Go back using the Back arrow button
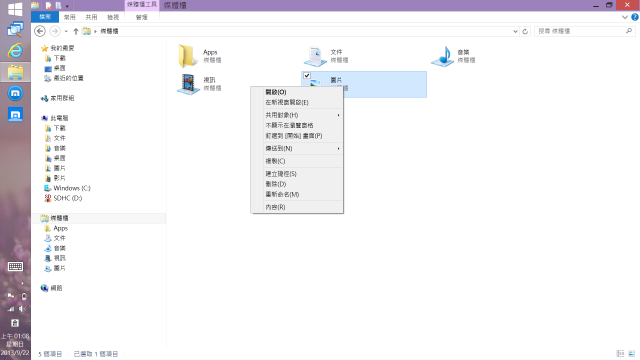Screen dimensions: 640x360 (40, 31)
